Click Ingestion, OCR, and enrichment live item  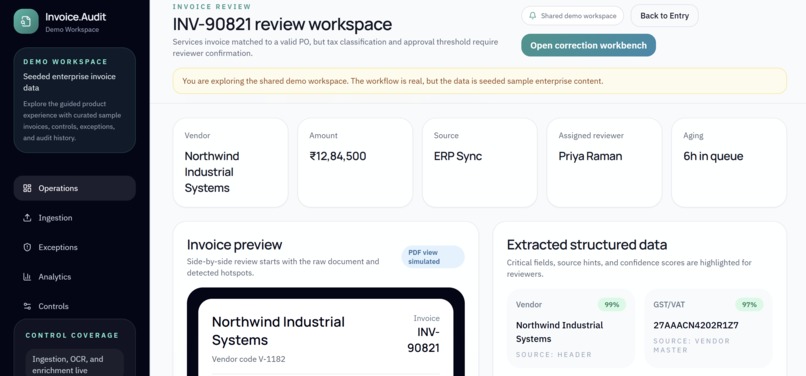75,365
